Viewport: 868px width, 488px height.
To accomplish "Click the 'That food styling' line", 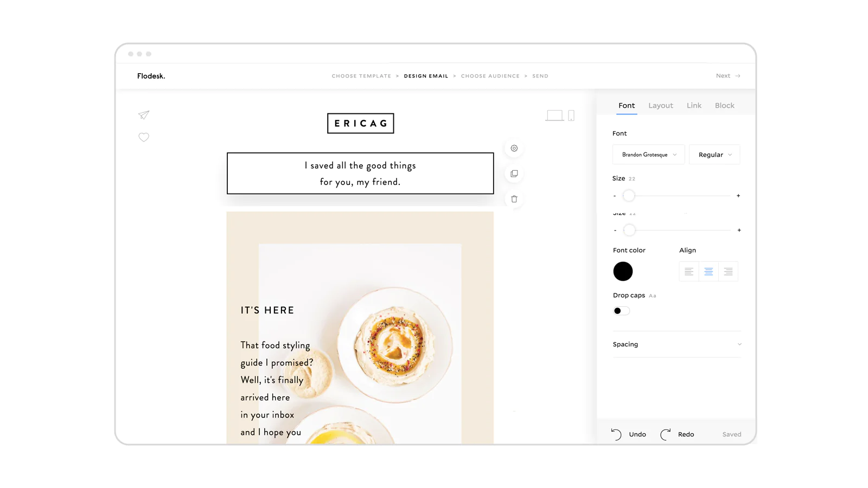I will (x=276, y=345).
